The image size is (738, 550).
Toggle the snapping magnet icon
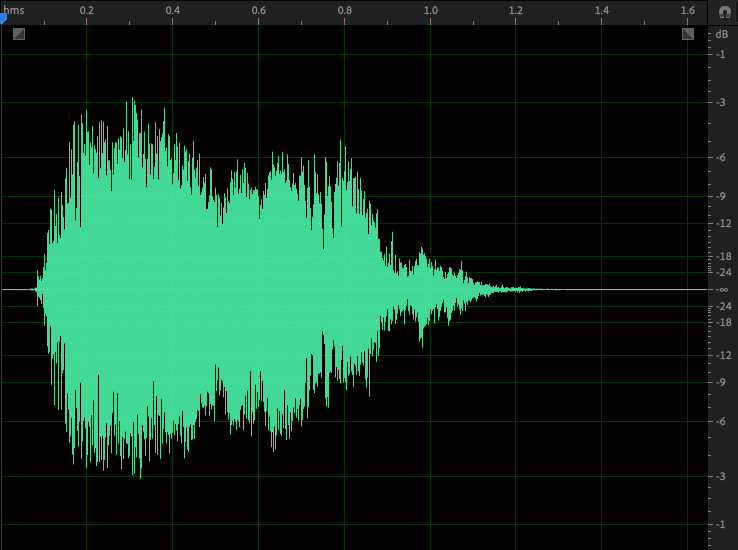pos(724,12)
